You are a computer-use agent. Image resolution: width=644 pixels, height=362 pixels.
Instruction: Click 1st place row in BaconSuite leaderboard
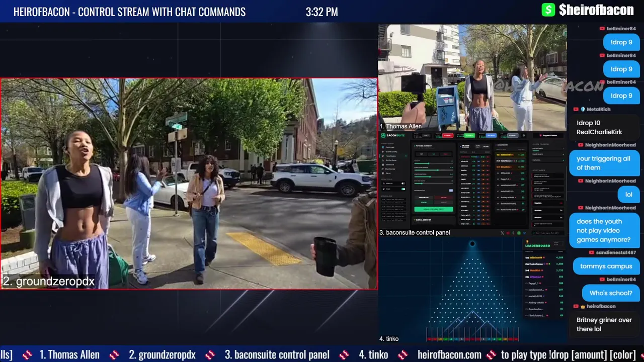pyautogui.click(x=511, y=155)
